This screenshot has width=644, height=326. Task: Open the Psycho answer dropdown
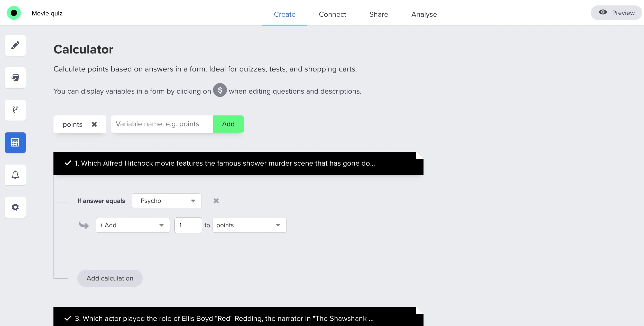tap(167, 201)
